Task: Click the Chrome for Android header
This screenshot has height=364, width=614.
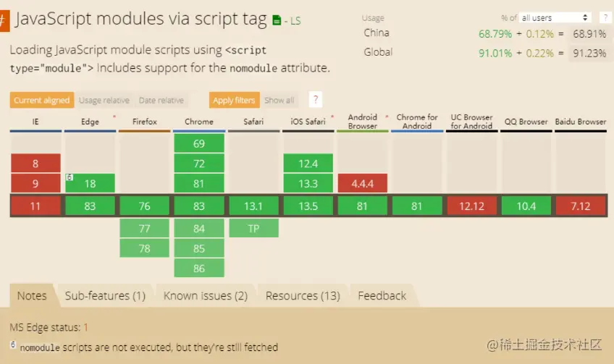Action: (417, 122)
